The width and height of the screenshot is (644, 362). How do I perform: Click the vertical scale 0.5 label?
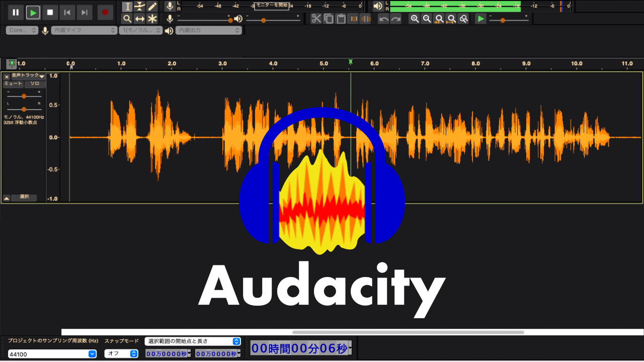53,105
